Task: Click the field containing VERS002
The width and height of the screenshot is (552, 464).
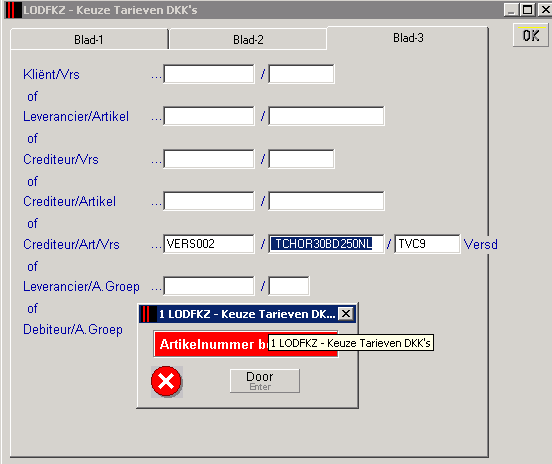Action: point(209,244)
